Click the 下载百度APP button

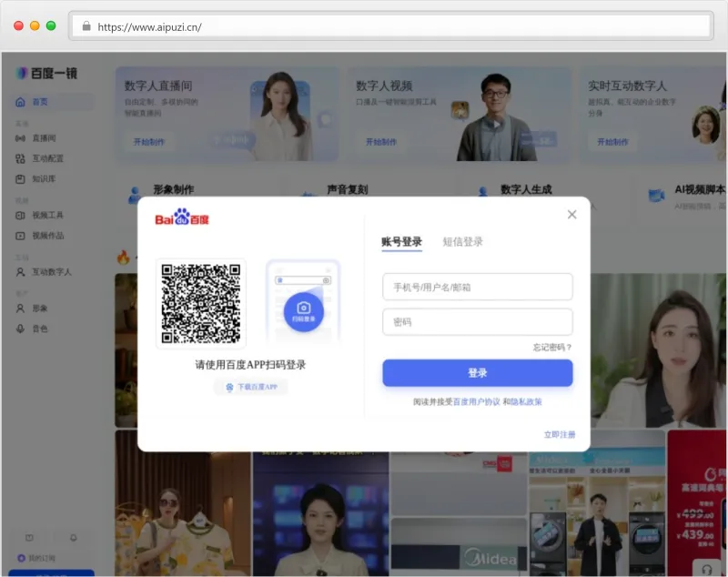pos(251,387)
